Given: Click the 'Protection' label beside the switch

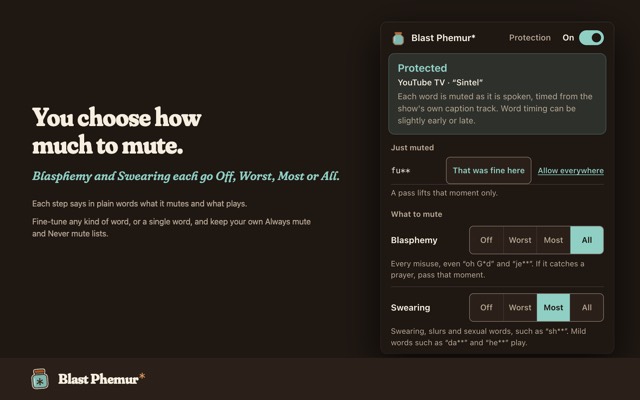Looking at the screenshot, I should point(530,38).
